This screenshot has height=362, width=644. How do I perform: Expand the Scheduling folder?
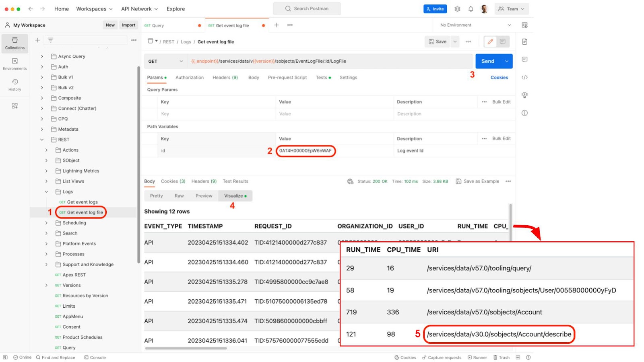click(x=46, y=223)
